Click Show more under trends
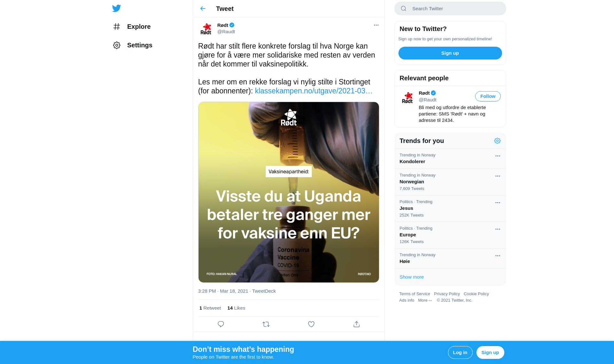 click(412, 277)
